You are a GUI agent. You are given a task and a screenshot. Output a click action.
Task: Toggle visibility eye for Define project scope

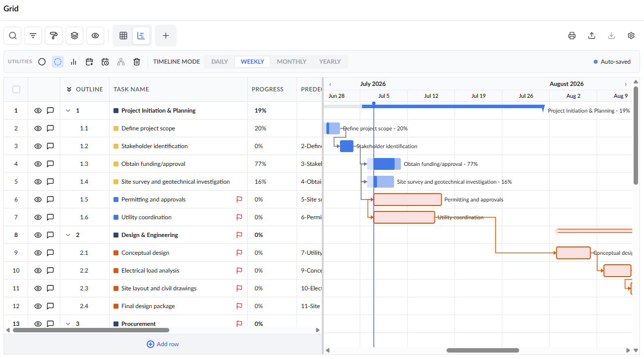click(x=38, y=128)
